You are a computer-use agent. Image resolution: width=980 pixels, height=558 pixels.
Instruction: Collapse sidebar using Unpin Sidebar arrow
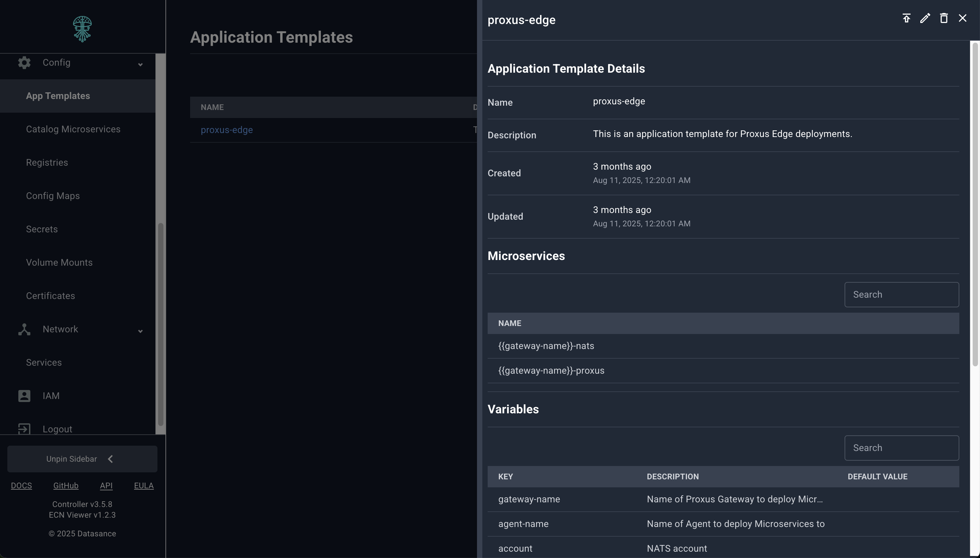click(110, 458)
